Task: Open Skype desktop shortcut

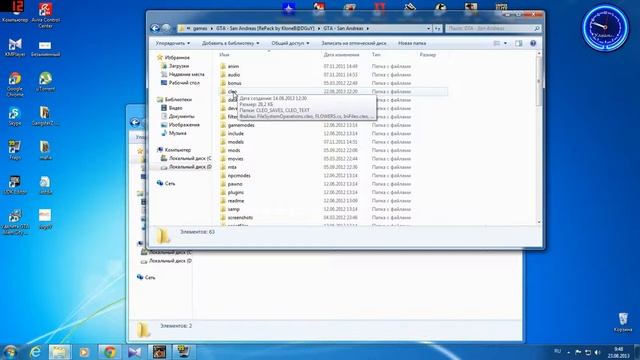Action: pyautogui.click(x=15, y=116)
